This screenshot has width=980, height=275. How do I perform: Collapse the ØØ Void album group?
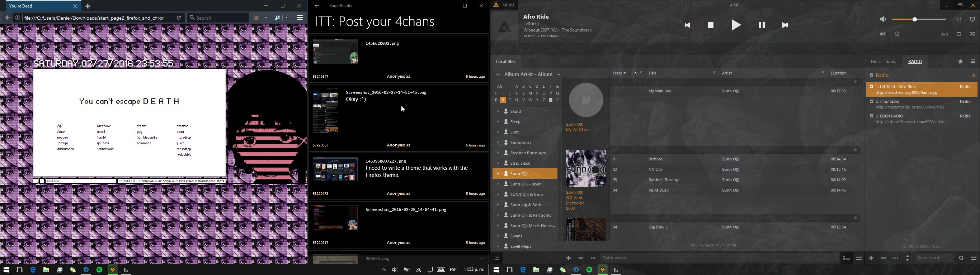point(855,150)
